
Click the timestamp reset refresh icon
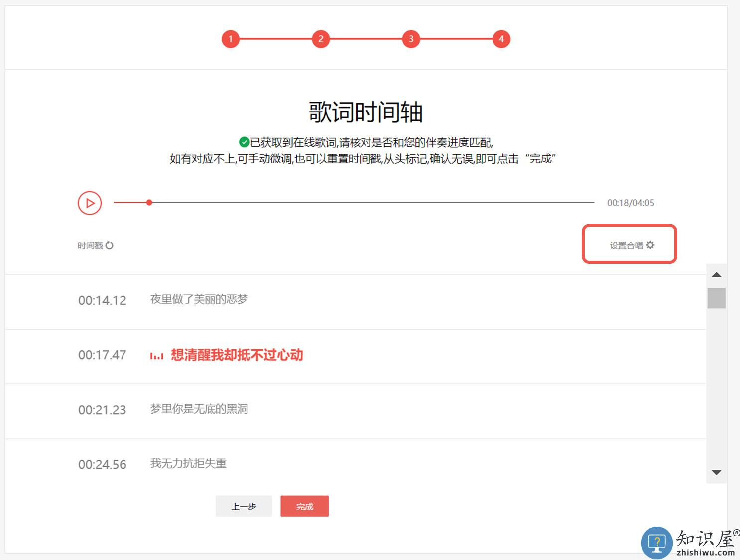coord(110,245)
